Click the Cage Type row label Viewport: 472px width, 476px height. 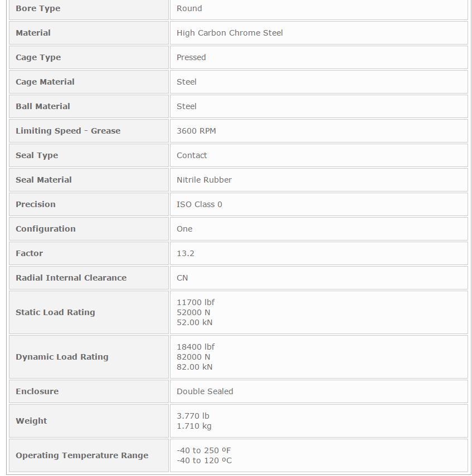pos(38,57)
